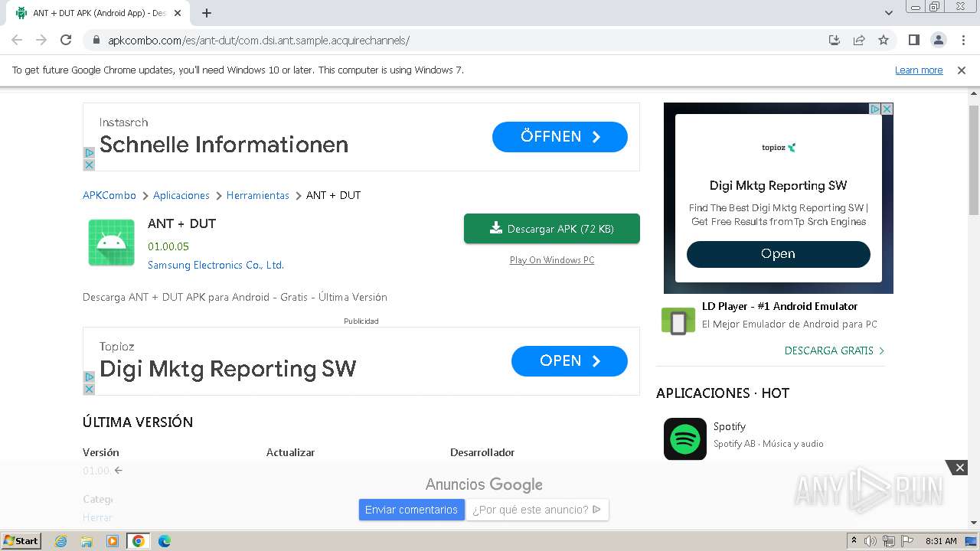
Task: Click the page vertical scrollbar
Action: pos(974,160)
